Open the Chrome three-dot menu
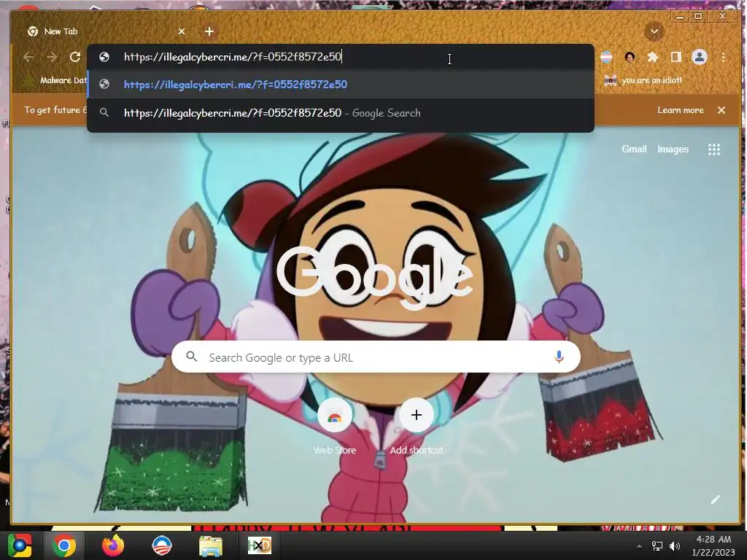The image size is (747, 560). [x=723, y=57]
